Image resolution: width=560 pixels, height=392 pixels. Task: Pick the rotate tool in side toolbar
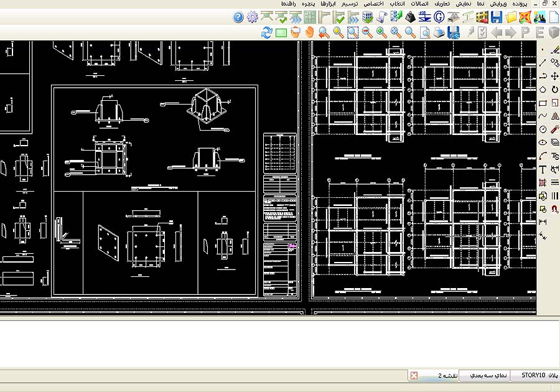(x=555, y=90)
